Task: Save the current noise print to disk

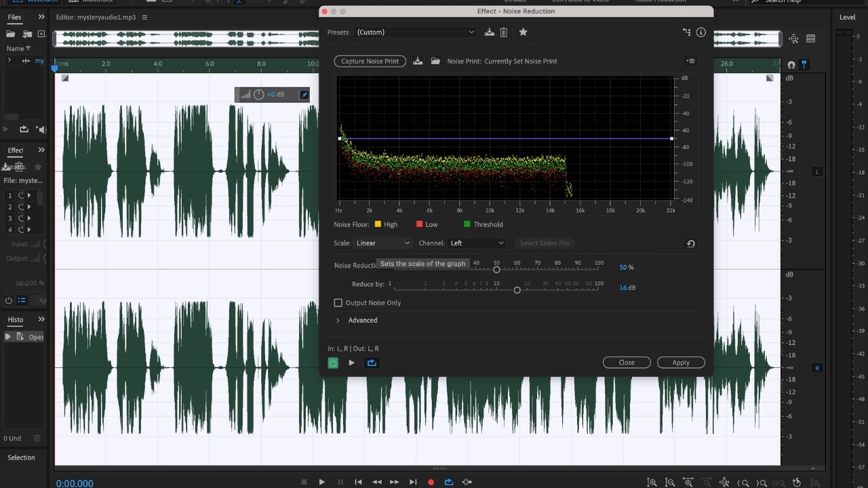Action: [x=418, y=61]
